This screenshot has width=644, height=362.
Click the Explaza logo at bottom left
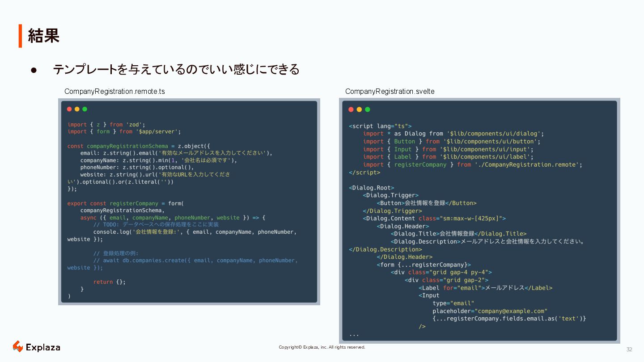(36, 347)
